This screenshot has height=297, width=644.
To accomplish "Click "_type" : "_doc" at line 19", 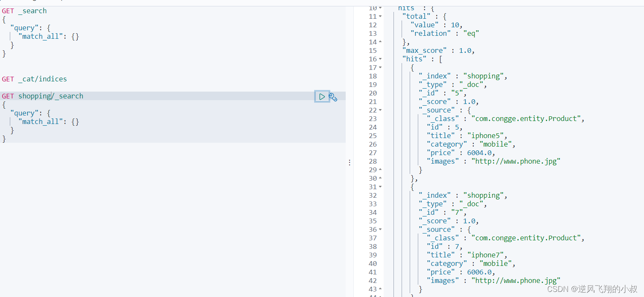I will (x=453, y=85).
